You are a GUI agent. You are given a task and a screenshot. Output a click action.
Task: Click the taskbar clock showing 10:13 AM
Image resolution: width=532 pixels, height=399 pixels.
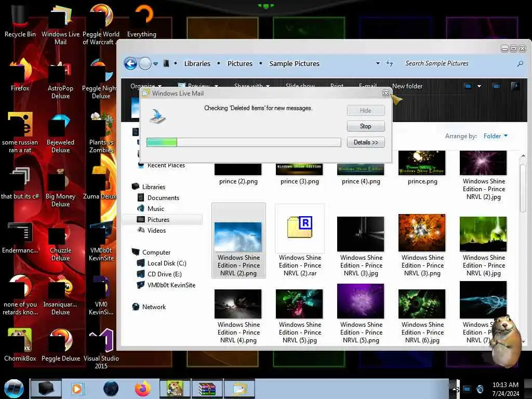click(x=505, y=389)
